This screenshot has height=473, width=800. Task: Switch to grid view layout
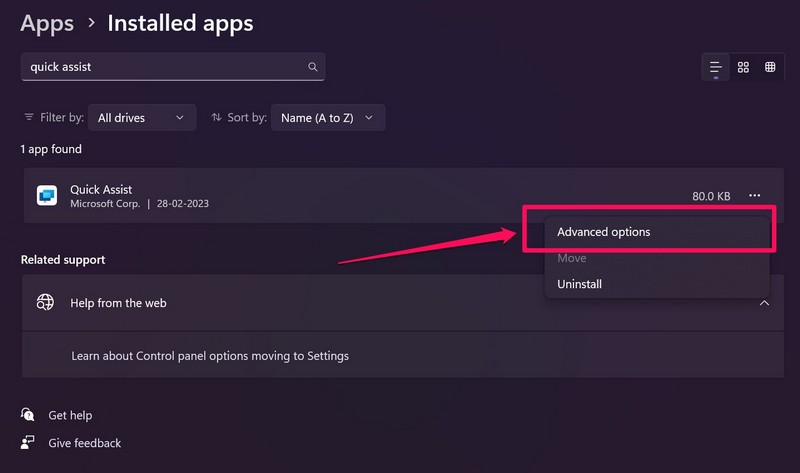coord(743,67)
